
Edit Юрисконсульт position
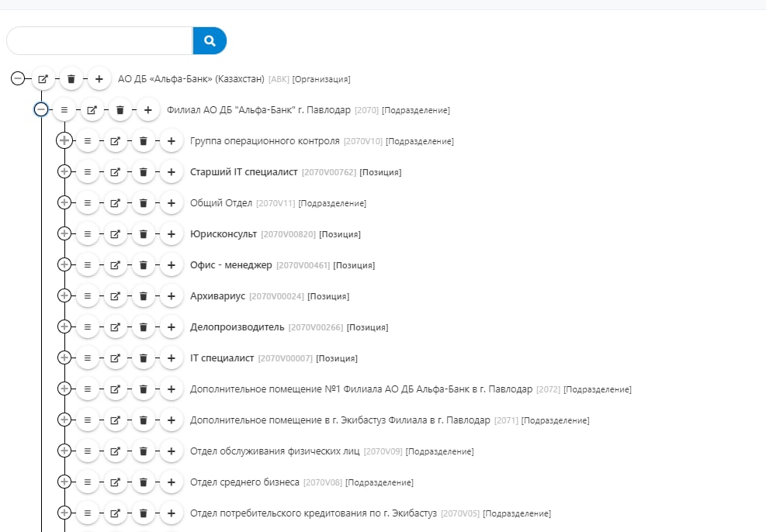[x=116, y=233]
